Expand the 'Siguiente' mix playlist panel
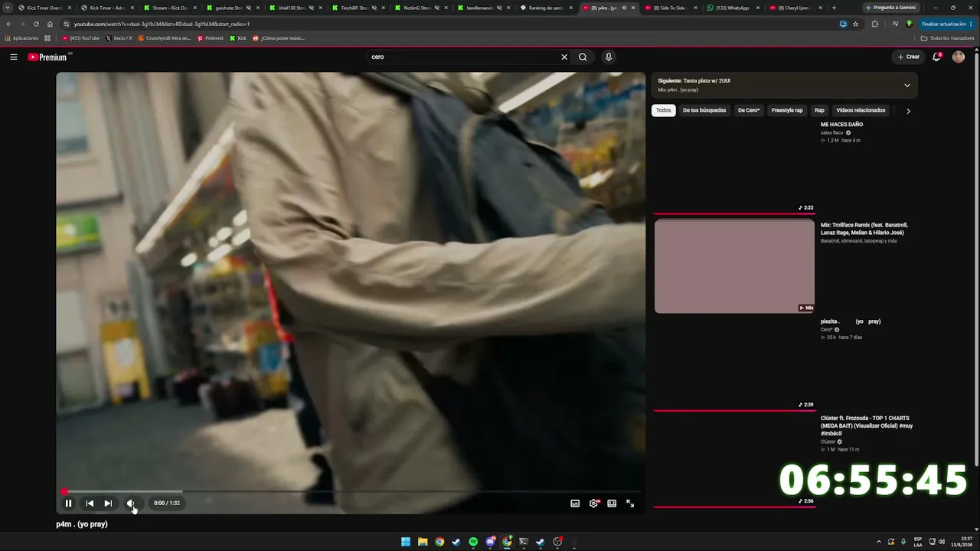 pos(907,85)
